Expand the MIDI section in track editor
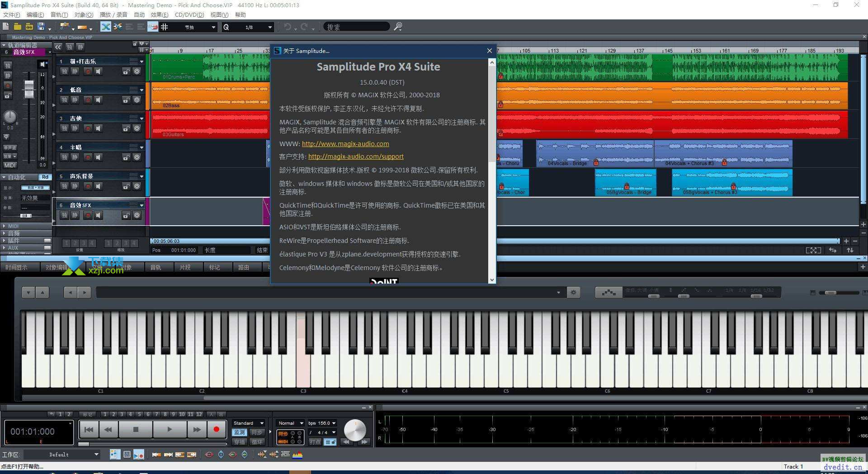The width and height of the screenshot is (868, 474). pyautogui.click(x=4, y=226)
